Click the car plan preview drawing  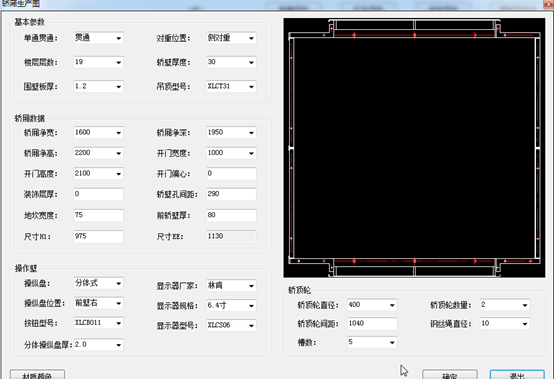point(414,148)
